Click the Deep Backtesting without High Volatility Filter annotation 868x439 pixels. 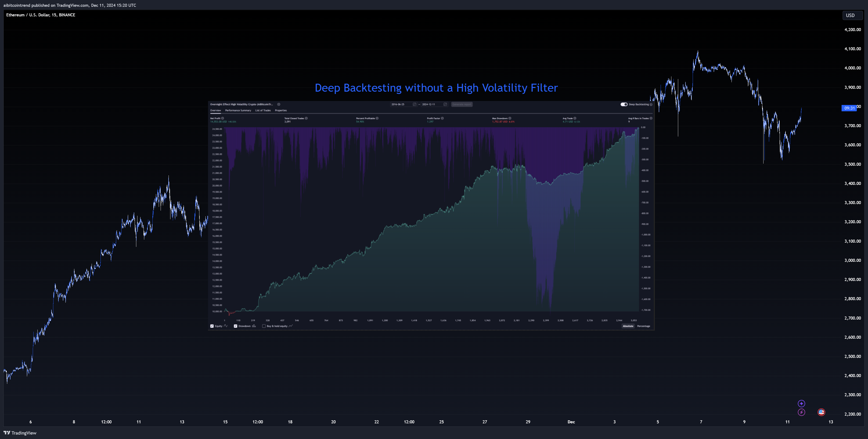click(x=436, y=88)
